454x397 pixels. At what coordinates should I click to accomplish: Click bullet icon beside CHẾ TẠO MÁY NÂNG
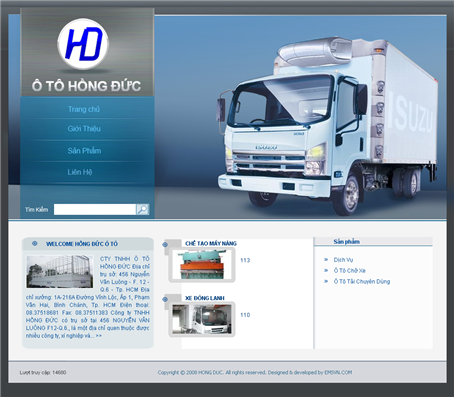pos(165,244)
